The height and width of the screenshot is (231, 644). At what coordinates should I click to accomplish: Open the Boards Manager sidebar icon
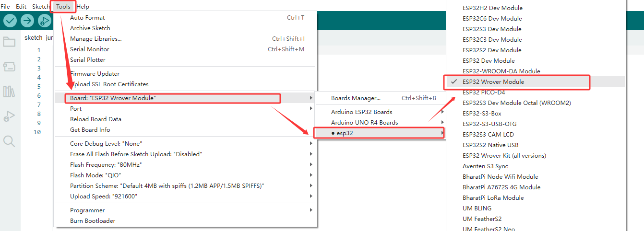pyautogui.click(x=9, y=66)
